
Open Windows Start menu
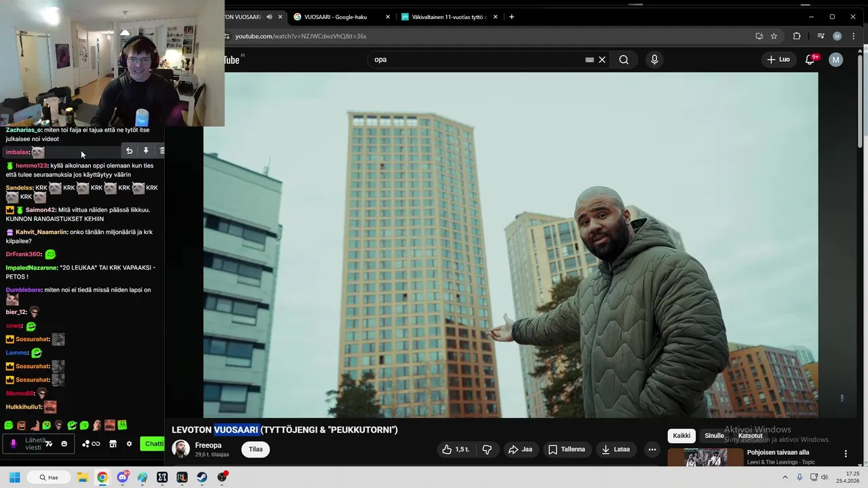click(14, 477)
